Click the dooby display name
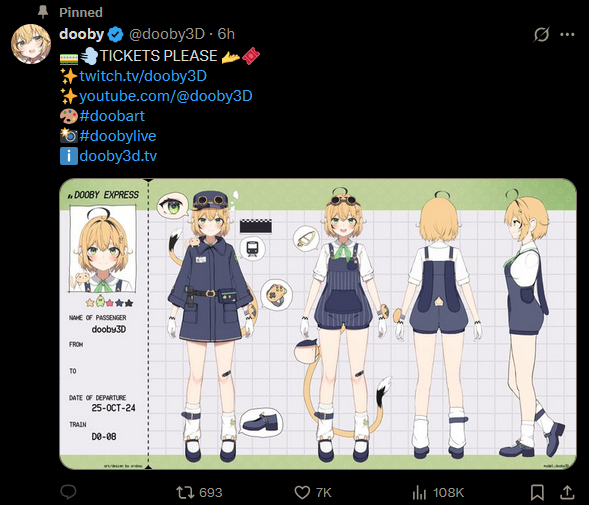589x505 pixels. click(x=82, y=34)
